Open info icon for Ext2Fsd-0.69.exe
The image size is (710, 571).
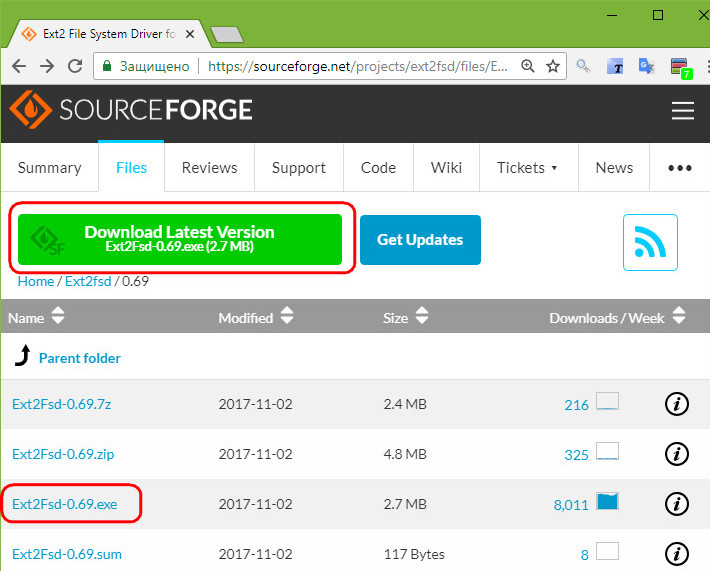pos(676,504)
